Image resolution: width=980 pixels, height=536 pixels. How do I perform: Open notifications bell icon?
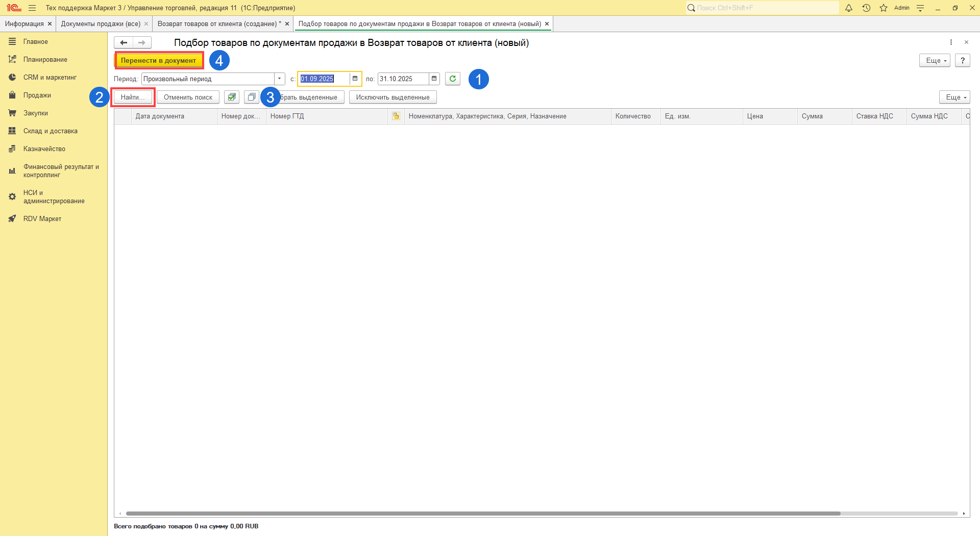coord(849,8)
